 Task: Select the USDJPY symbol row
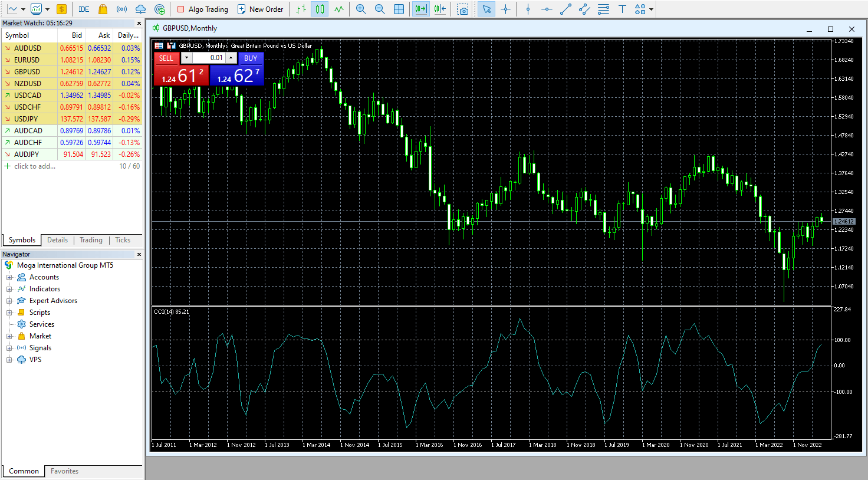tap(72, 119)
